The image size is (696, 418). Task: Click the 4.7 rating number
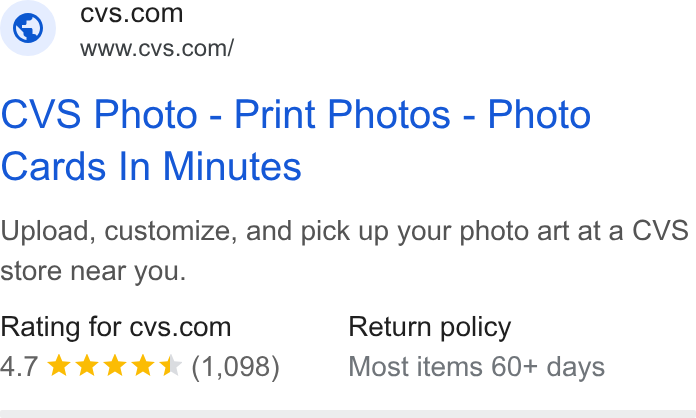coord(19,367)
